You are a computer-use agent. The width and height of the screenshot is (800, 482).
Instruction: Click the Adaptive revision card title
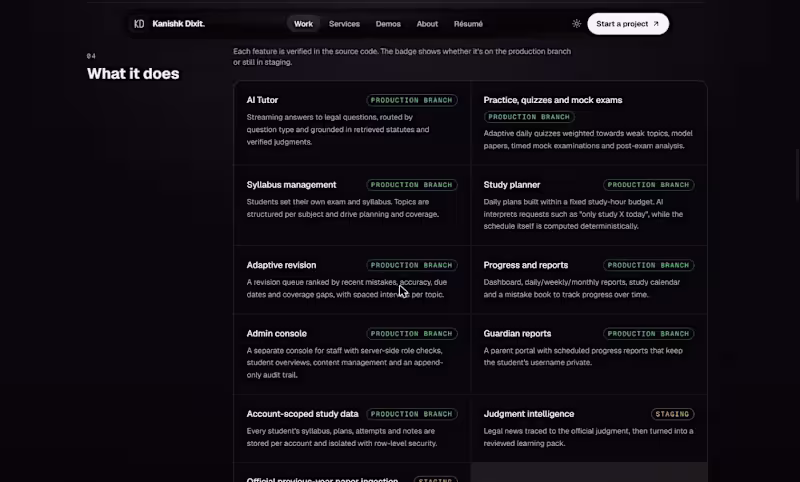pyautogui.click(x=281, y=265)
